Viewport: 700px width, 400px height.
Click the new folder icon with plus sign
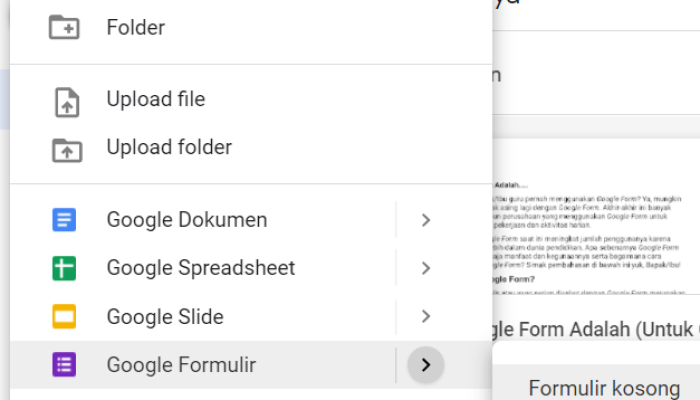coord(64,27)
